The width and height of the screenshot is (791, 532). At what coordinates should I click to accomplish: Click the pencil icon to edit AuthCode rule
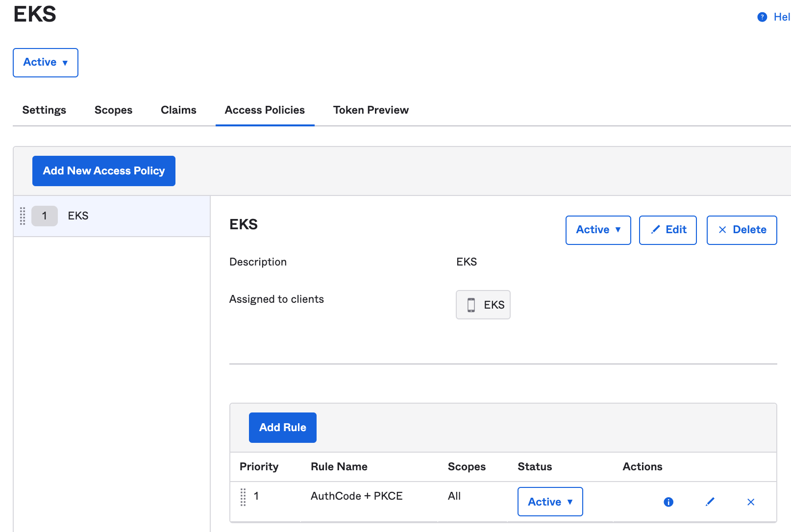click(710, 502)
